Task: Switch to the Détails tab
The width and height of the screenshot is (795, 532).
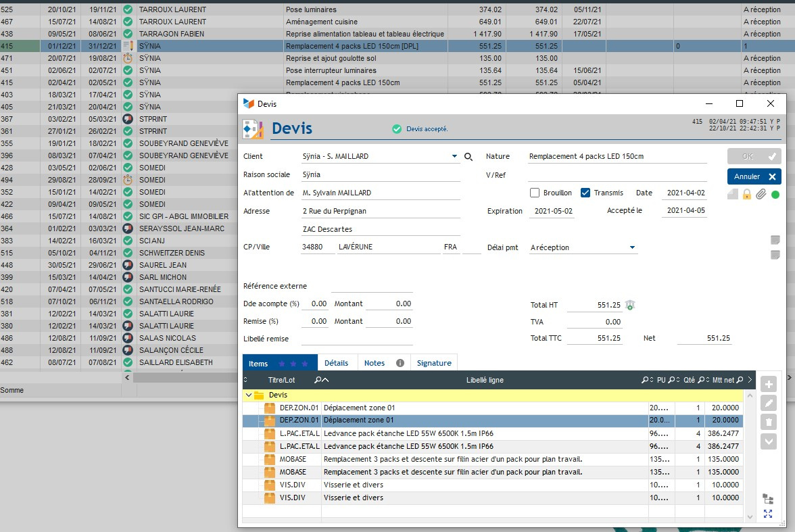Action: (336, 363)
